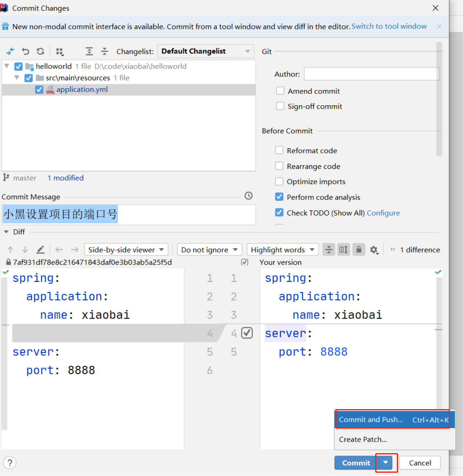Click the Configure link
Viewport: 463px width, 476px height.
click(383, 213)
